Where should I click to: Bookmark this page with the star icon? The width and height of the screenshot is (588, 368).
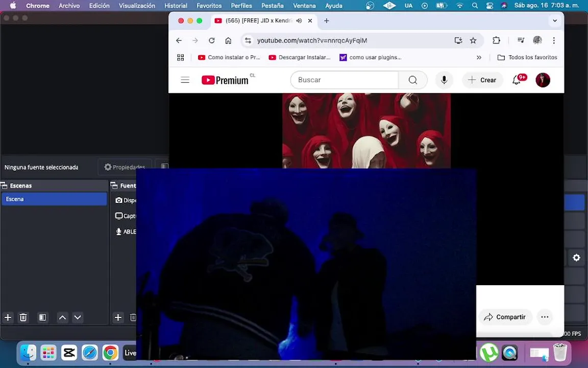pos(473,40)
